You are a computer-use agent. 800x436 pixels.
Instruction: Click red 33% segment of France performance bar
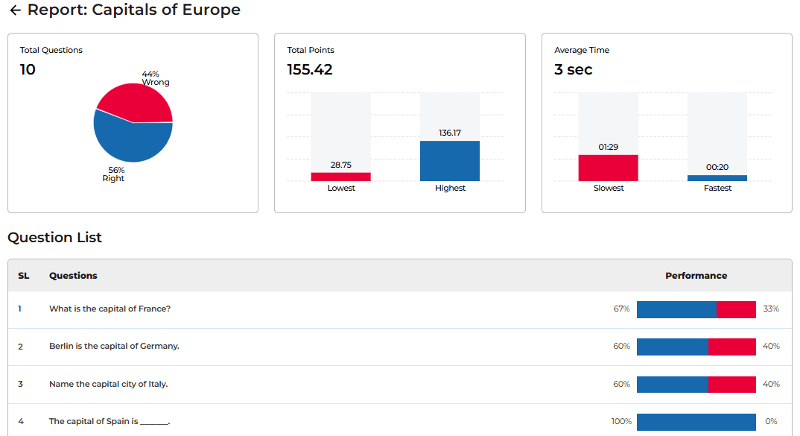[736, 309]
